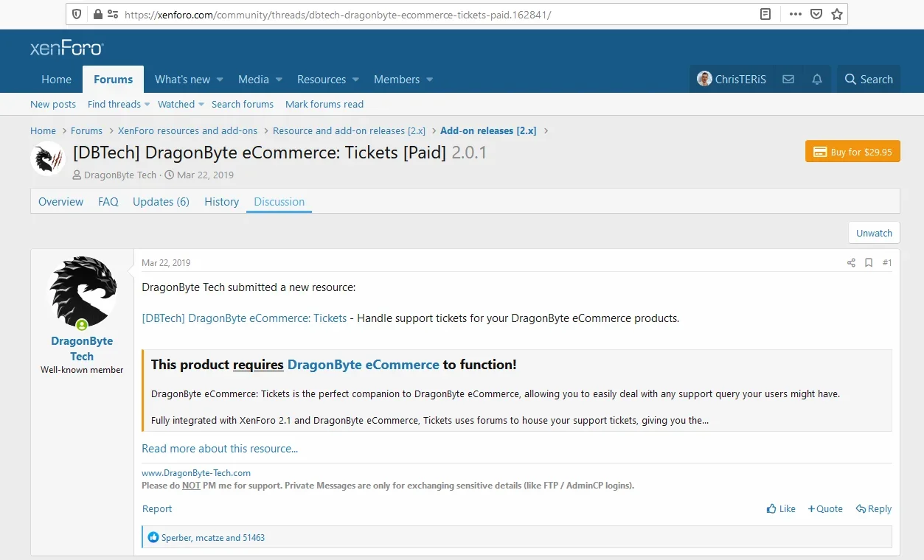Expand the Members dropdown arrow
This screenshot has width=924, height=560.
coord(429,80)
